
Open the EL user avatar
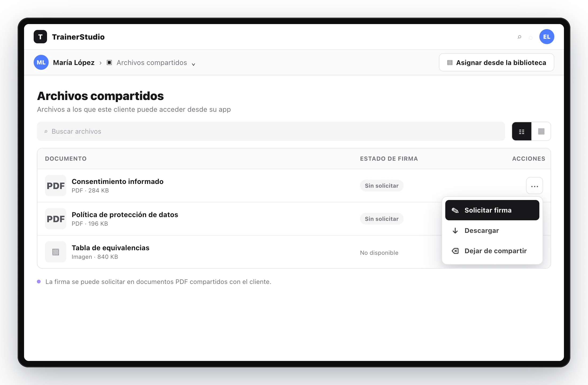pos(547,37)
